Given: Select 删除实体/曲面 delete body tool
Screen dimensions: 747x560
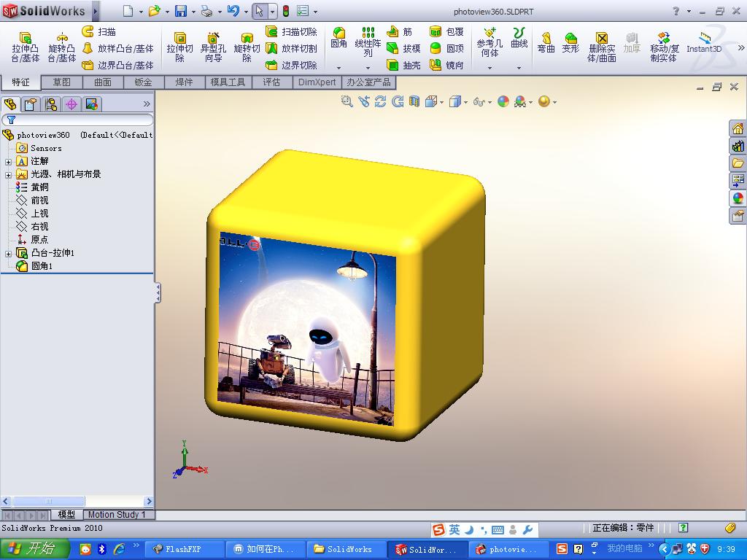Looking at the screenshot, I should point(602,47).
